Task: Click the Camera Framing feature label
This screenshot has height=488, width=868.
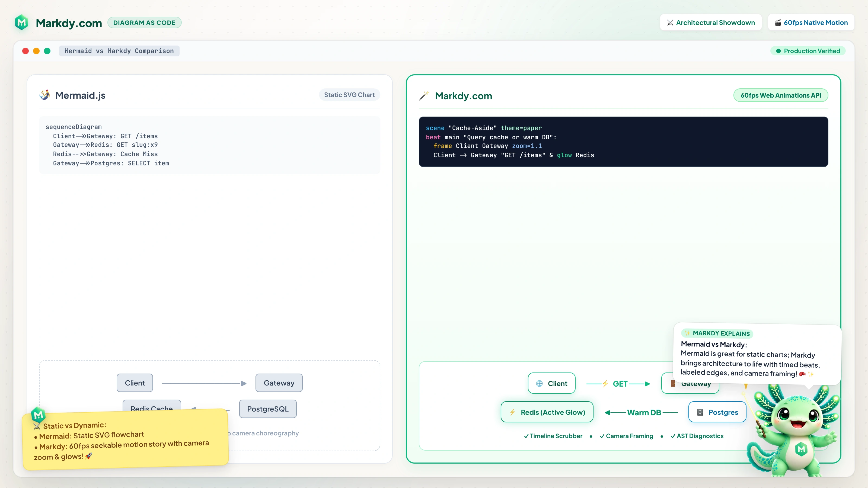Action: tap(626, 436)
